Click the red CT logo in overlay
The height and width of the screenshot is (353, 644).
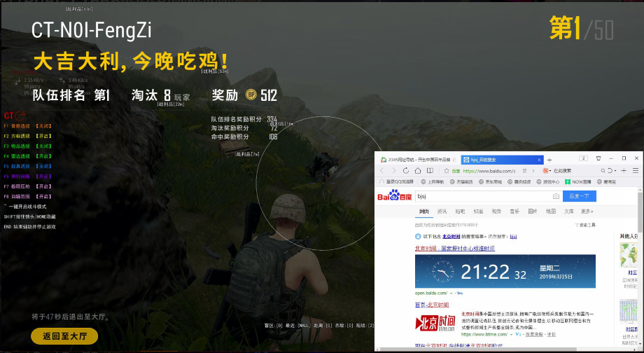click(15, 116)
